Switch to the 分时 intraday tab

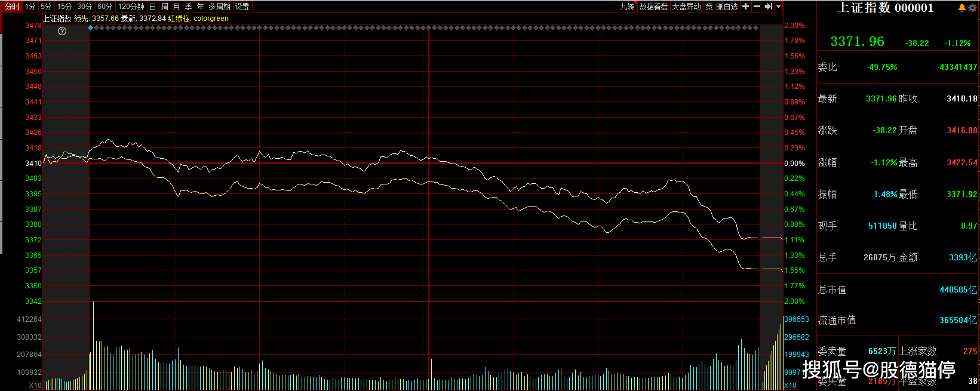[x=12, y=7]
